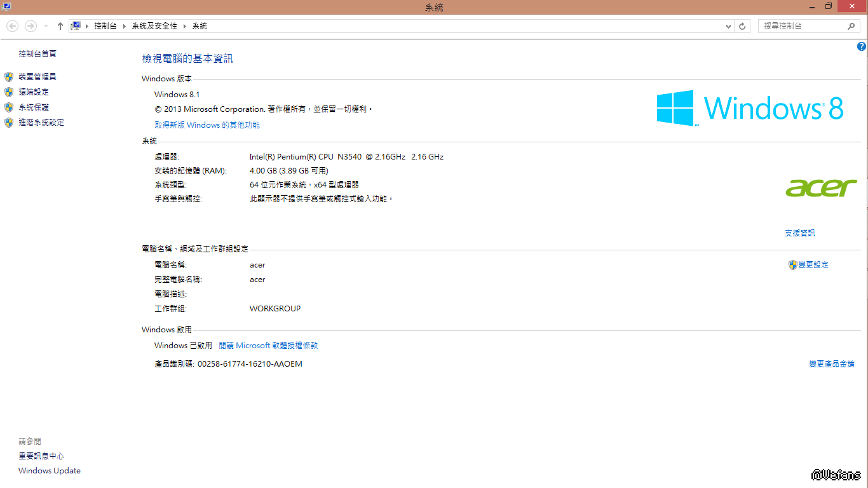868x488 pixels.
Task: Click the 變更產品金鑰 link
Action: click(x=832, y=364)
